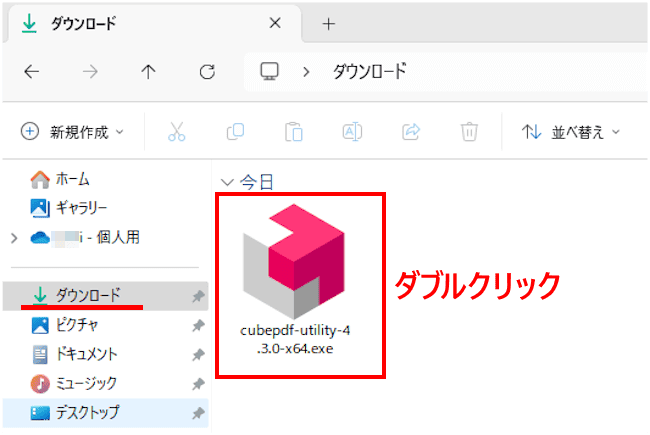Click the pin icon beside ドキュメント
The image size is (650, 435).
(x=198, y=355)
